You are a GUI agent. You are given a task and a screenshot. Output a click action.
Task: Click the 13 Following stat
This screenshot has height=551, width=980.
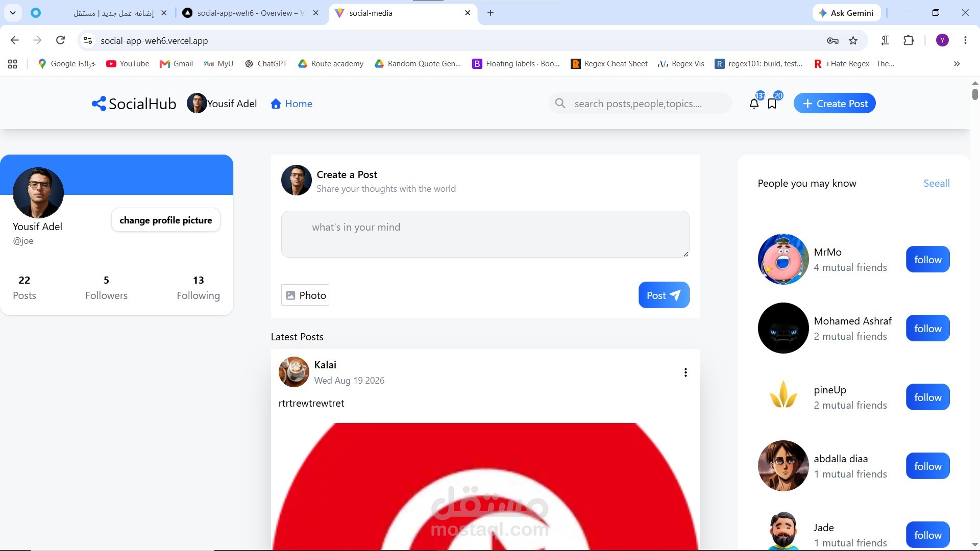coord(198,288)
